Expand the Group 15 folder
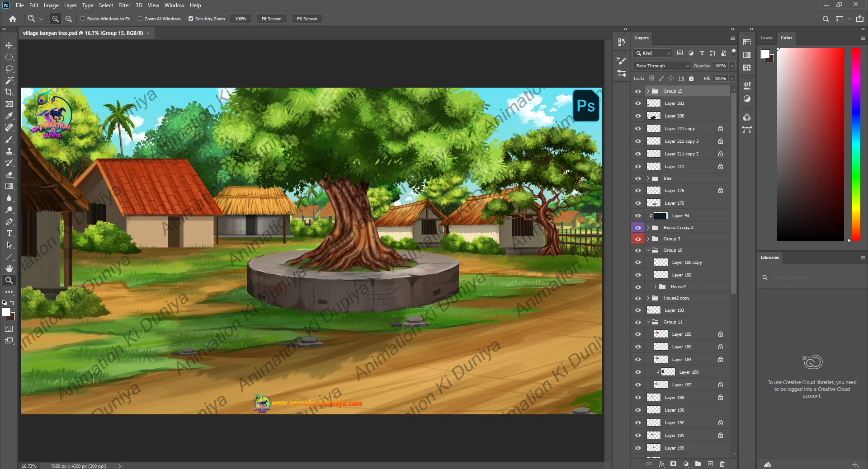Screen dimensions: 868x469 click(x=648, y=91)
